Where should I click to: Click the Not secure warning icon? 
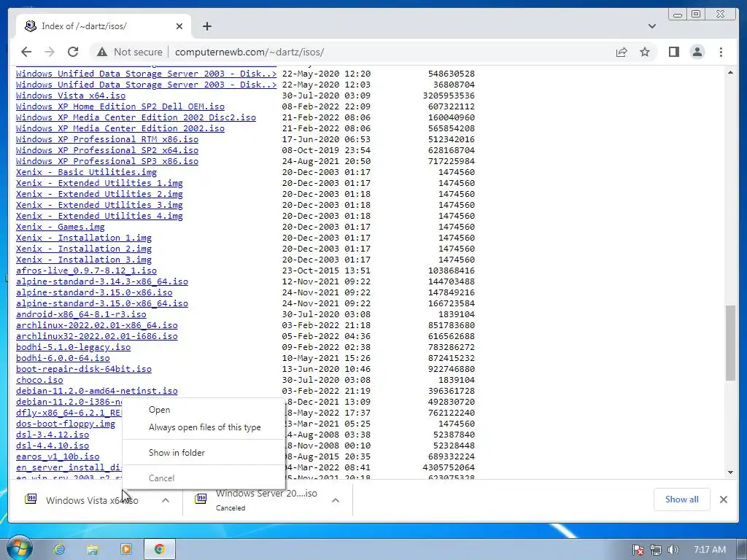click(102, 52)
